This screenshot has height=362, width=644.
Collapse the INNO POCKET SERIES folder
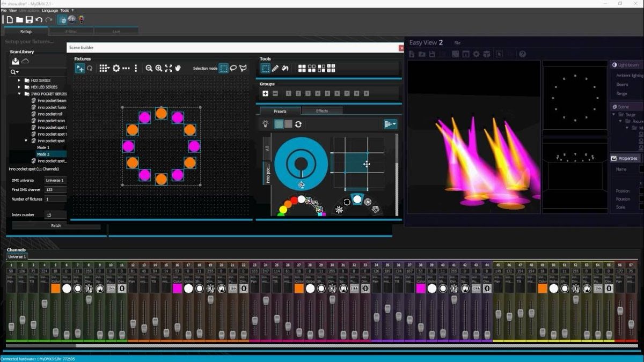tap(20, 94)
